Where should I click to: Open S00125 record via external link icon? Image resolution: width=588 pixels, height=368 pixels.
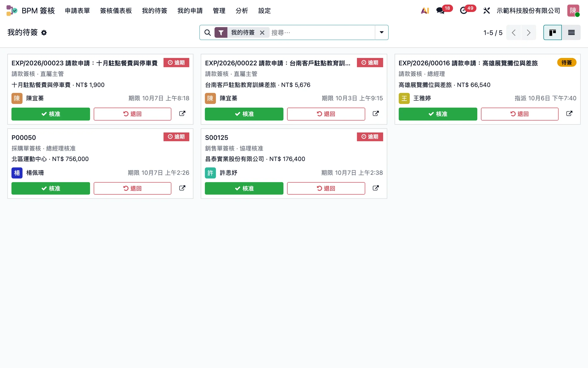pyautogui.click(x=376, y=188)
